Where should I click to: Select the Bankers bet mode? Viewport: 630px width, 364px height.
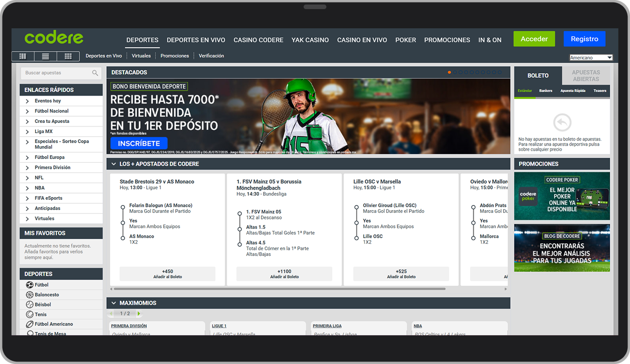[545, 90]
